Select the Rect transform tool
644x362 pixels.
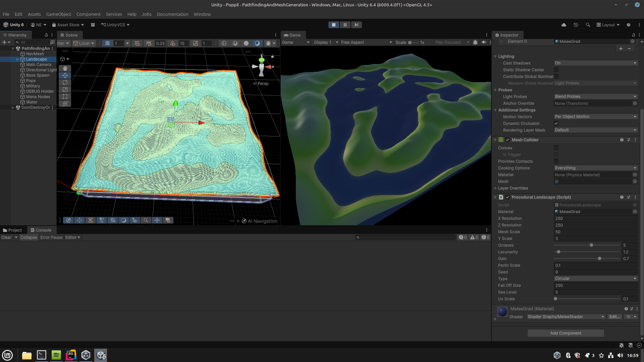click(x=65, y=97)
